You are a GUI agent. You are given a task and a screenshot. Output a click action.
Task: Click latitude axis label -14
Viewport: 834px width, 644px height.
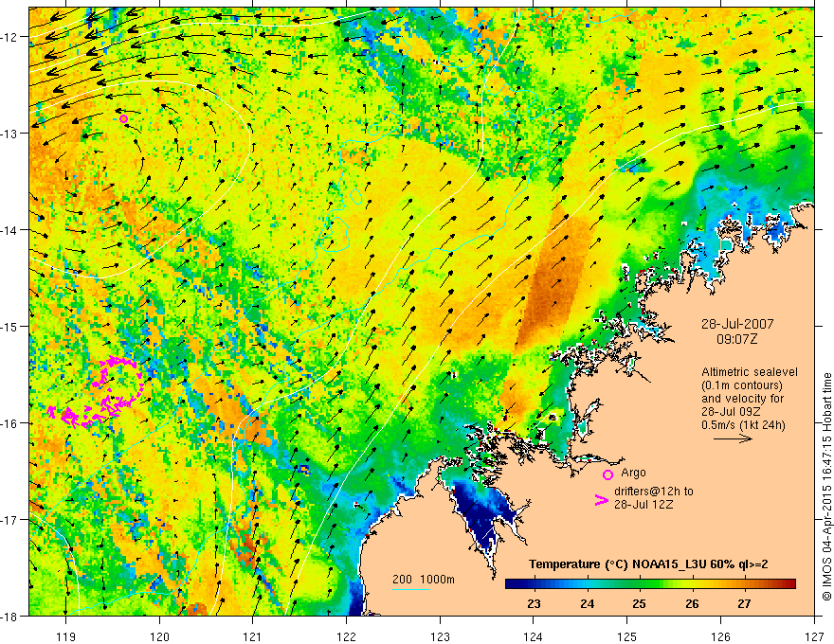pyautogui.click(x=10, y=230)
